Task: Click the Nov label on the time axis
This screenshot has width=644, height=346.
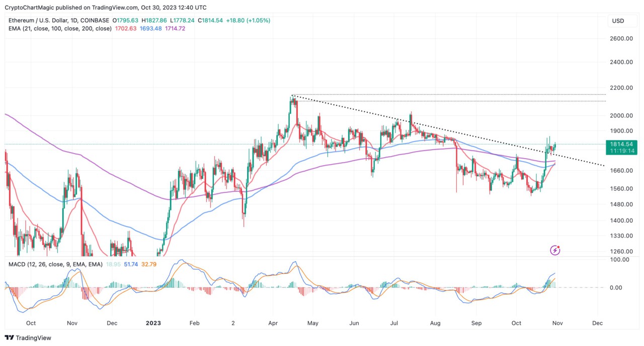Action: pyautogui.click(x=557, y=323)
